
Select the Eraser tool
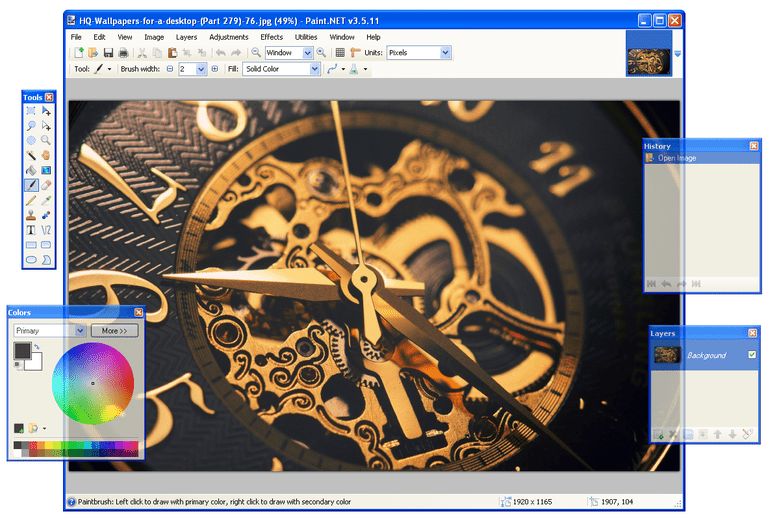pos(46,185)
